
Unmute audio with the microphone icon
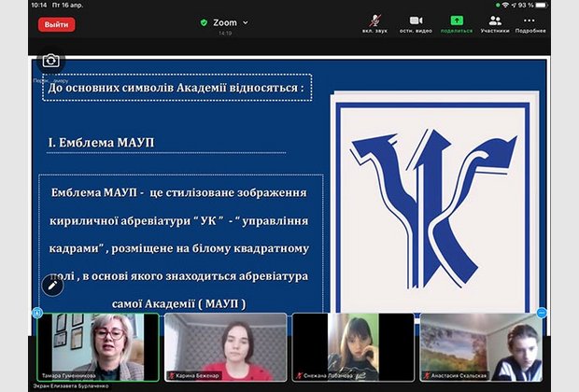374,22
